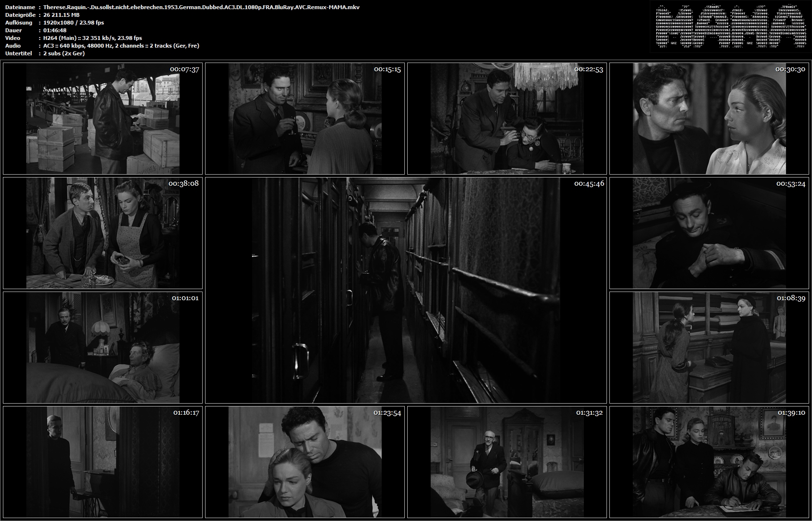Select the thumbnail timestamped 01:08:39
Viewport: 812px width, 521px height.
(709, 347)
